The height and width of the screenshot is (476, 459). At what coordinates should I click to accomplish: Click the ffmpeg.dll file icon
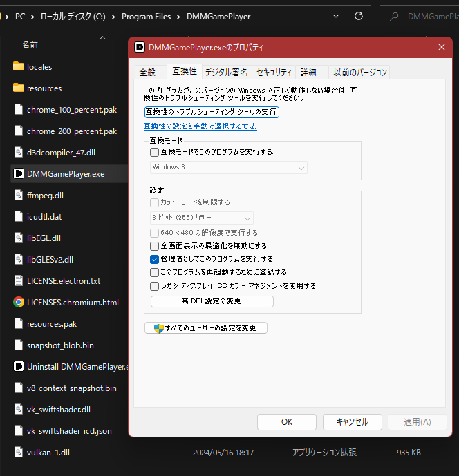19,195
